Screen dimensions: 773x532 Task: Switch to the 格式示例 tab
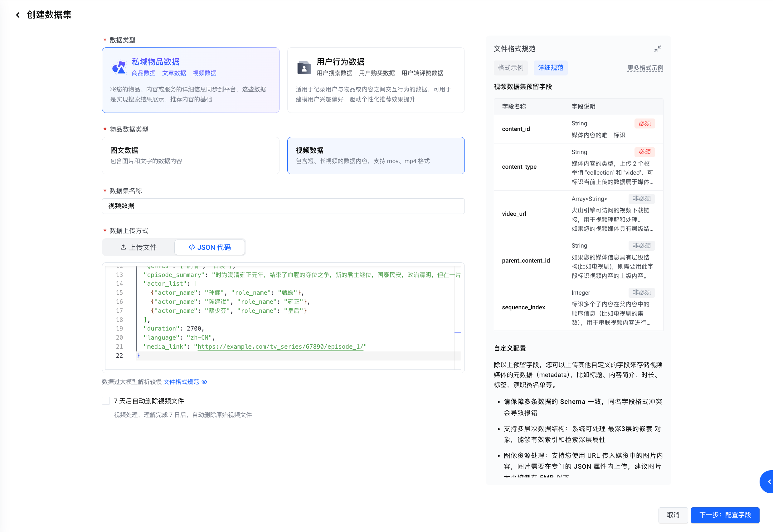pos(510,68)
